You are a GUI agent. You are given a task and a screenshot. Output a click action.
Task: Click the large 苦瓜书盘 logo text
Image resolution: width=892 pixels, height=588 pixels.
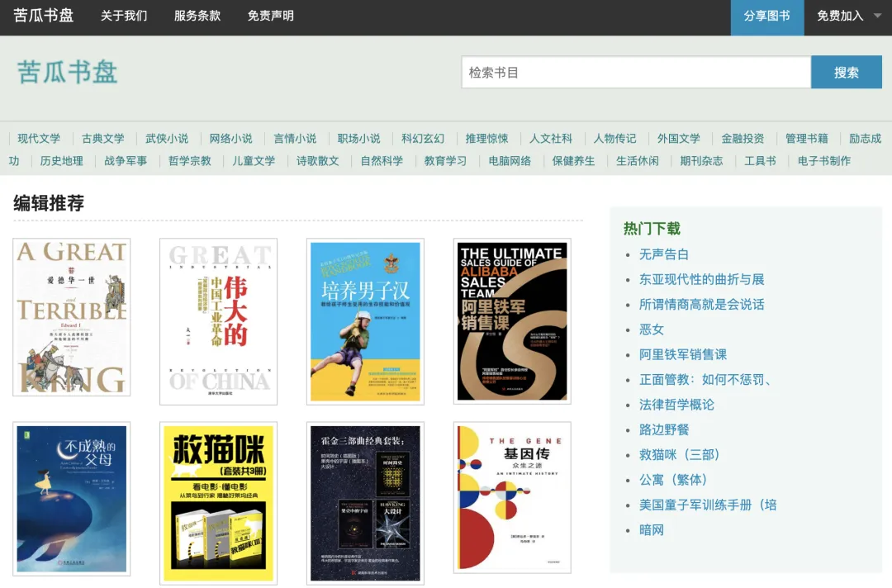point(67,72)
